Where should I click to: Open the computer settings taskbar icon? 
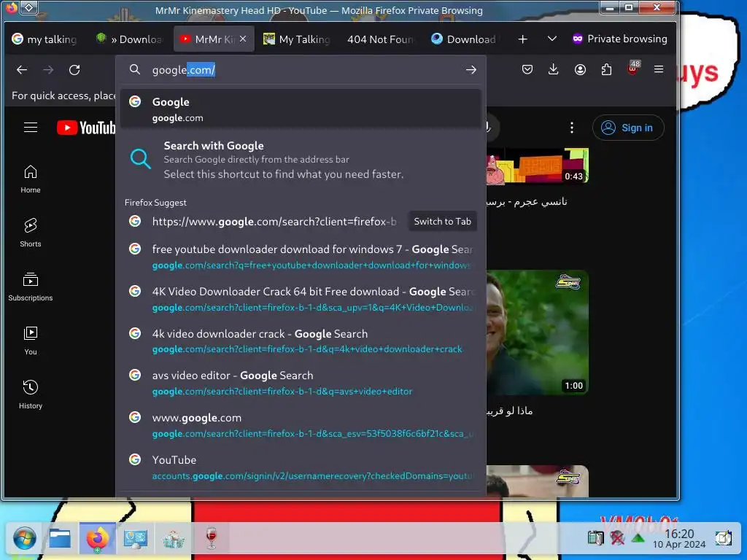[135, 539]
